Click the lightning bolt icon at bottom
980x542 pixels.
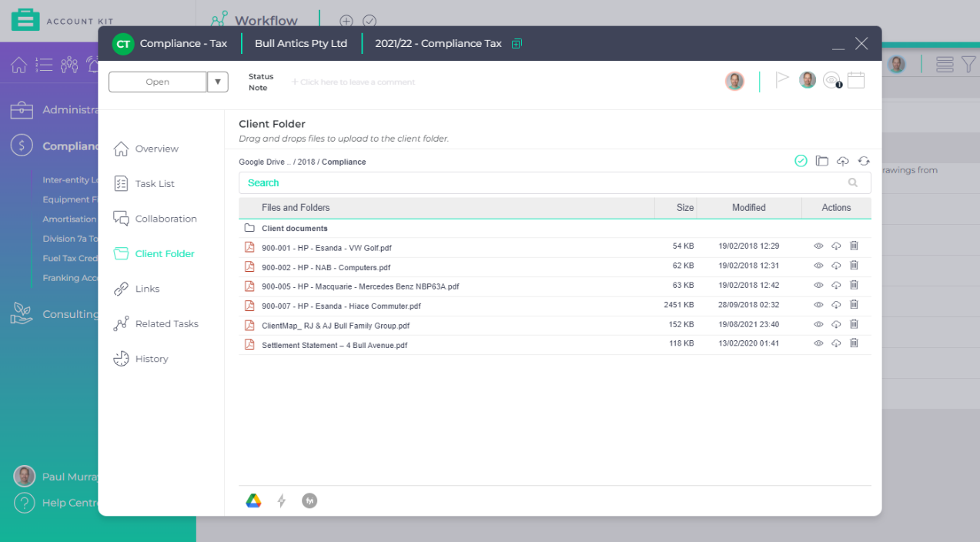(282, 501)
